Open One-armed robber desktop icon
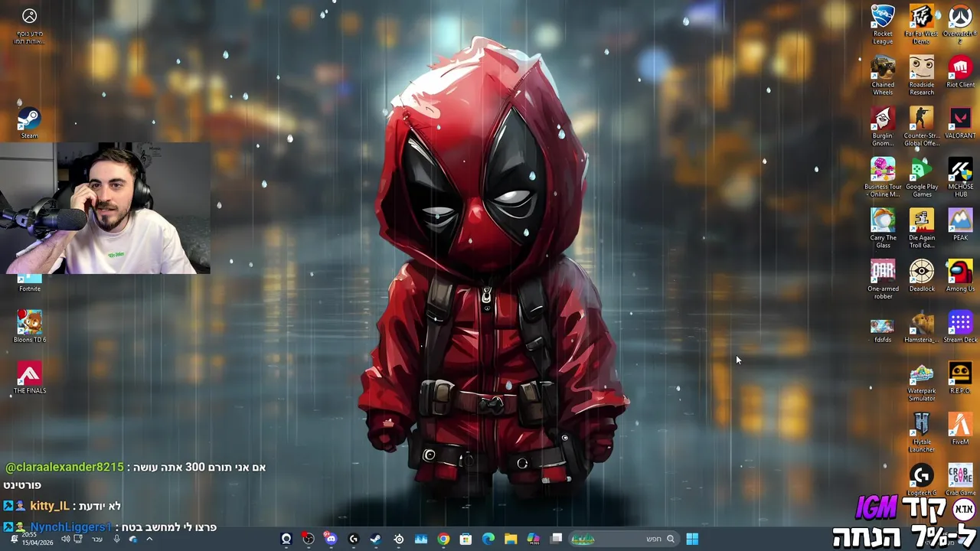The width and height of the screenshot is (980, 551). click(883, 279)
